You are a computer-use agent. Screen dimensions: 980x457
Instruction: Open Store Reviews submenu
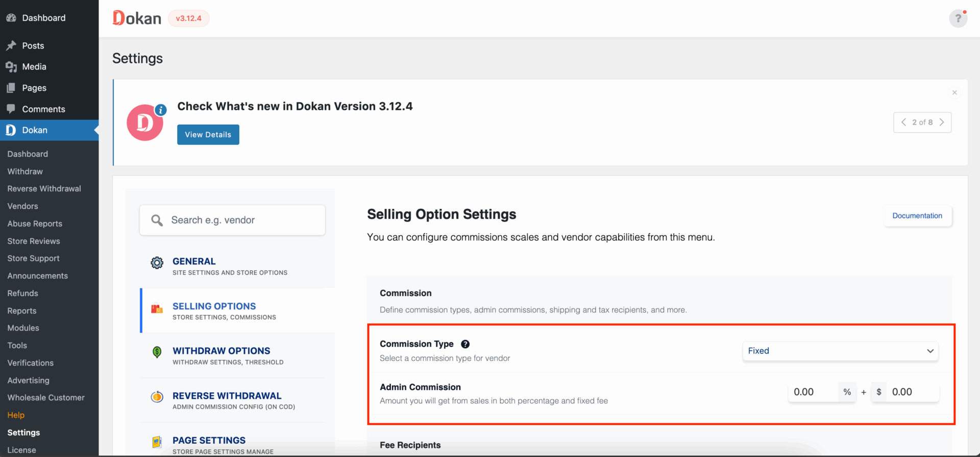tap(34, 241)
